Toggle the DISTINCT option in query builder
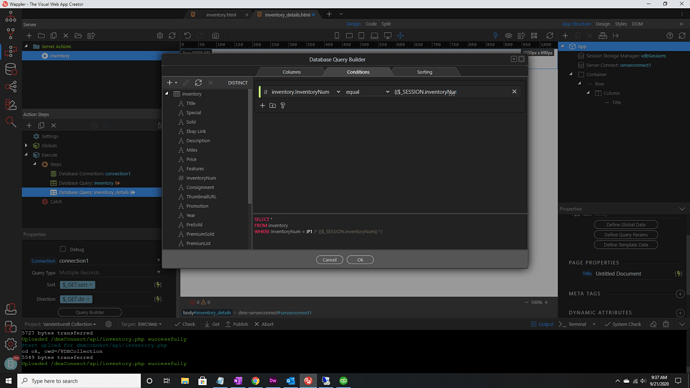Image resolution: width=690 pixels, height=388 pixels. tap(238, 83)
